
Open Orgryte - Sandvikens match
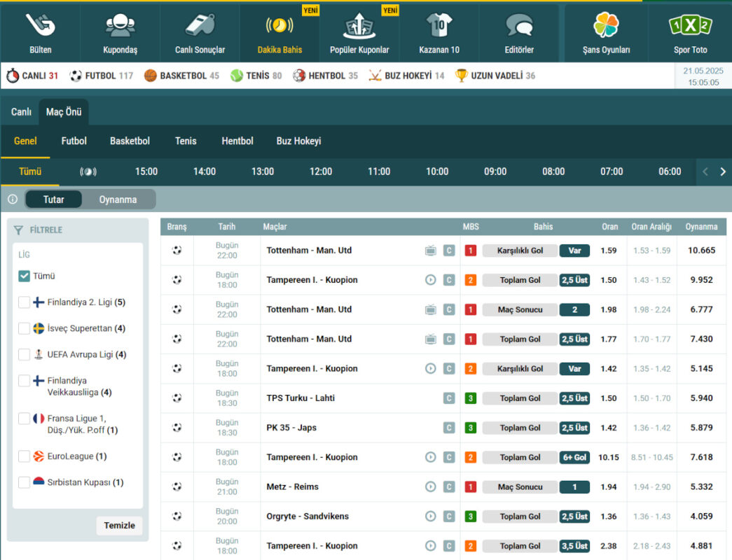[308, 516]
